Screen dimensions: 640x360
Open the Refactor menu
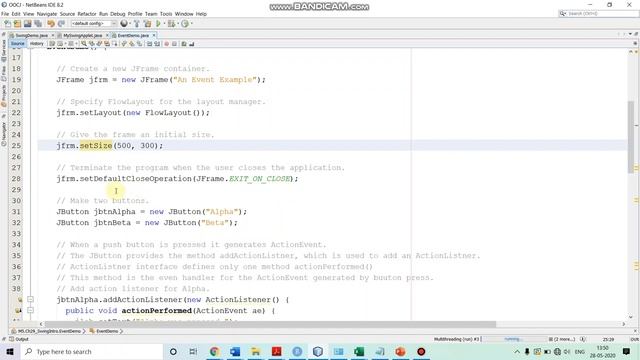click(x=87, y=14)
